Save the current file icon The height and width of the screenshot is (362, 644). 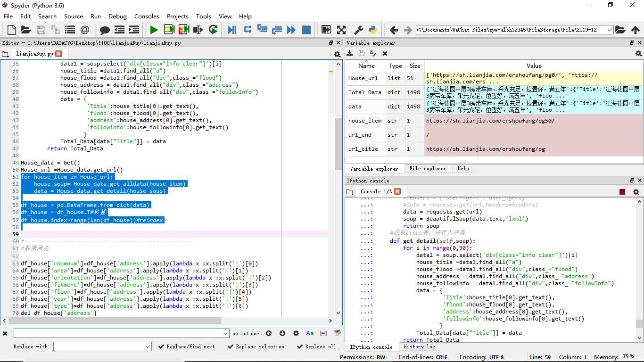pos(41,30)
